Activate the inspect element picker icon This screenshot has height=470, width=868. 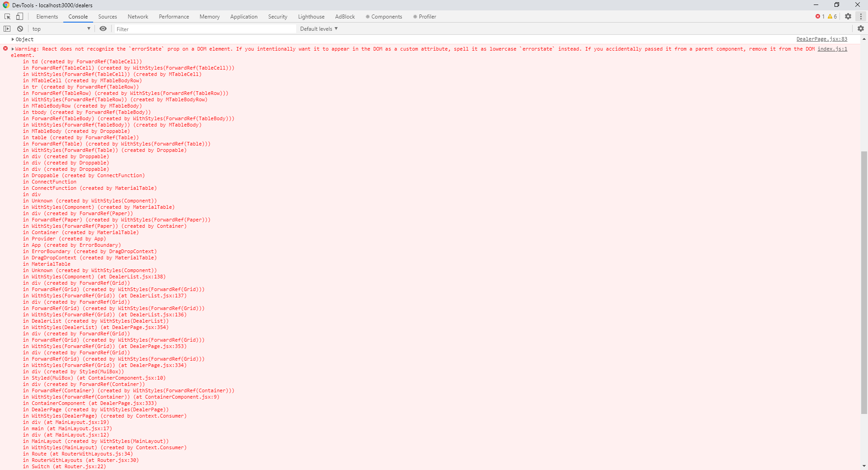pos(8,17)
